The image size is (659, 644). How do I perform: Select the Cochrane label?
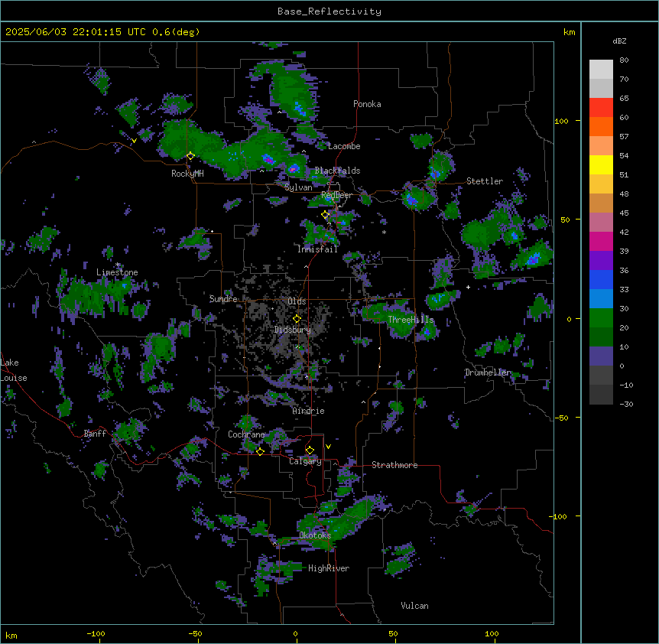(x=246, y=434)
